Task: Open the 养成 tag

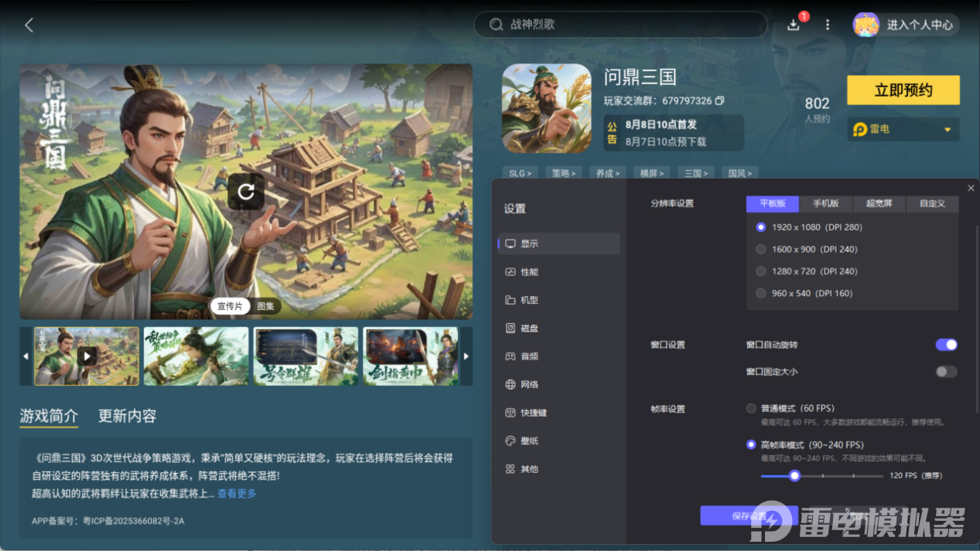Action: [607, 173]
